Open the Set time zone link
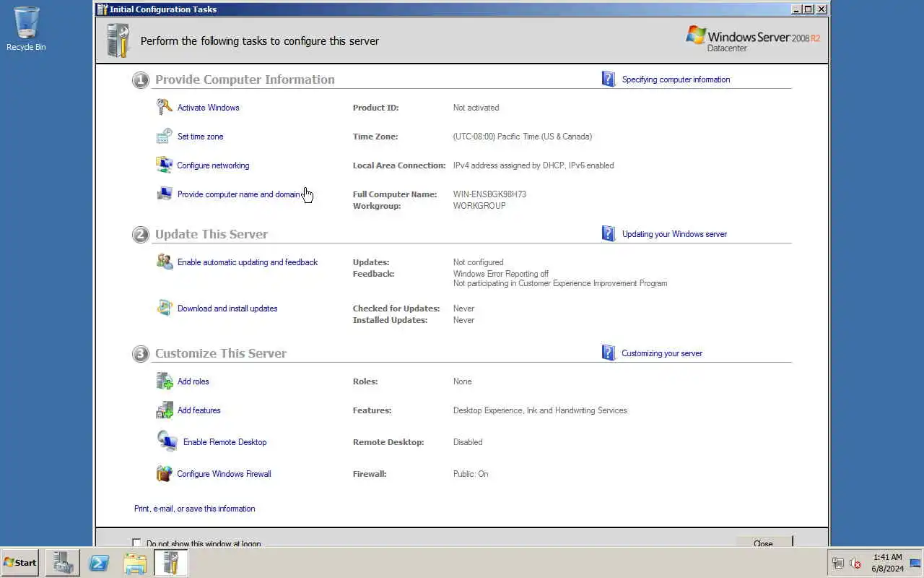 200,137
